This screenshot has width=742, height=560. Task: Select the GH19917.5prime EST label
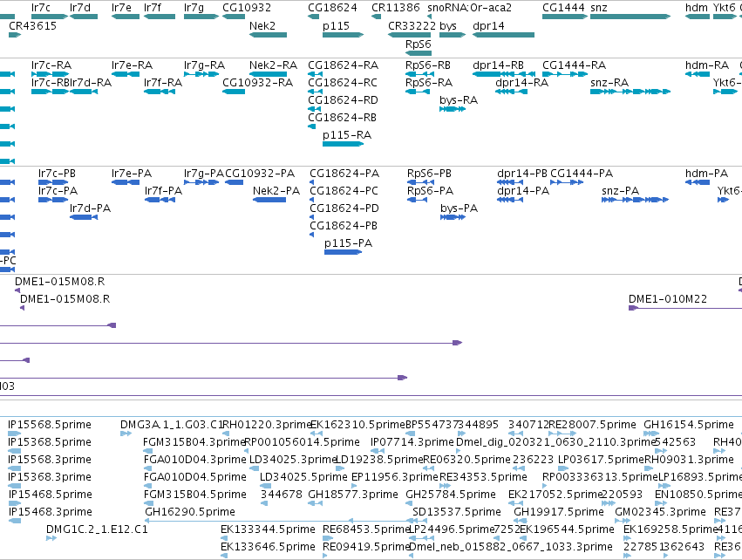(x=559, y=511)
